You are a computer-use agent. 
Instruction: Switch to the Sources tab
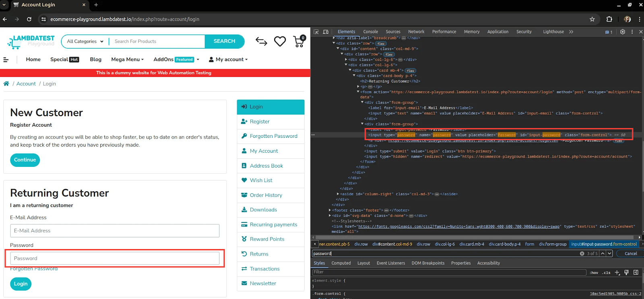point(393,32)
